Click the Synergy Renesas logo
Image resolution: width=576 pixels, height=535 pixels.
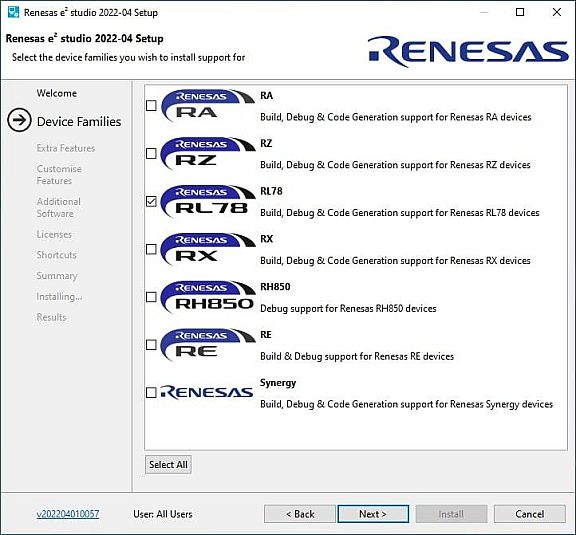(x=207, y=392)
